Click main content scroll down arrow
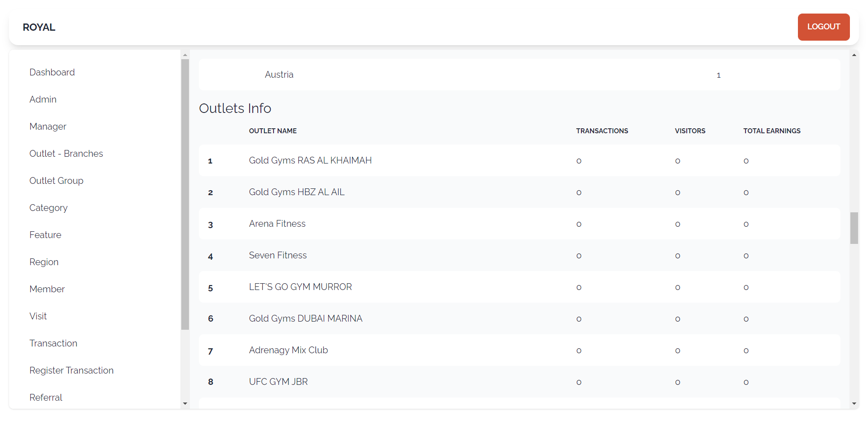The width and height of the screenshot is (868, 421). coord(854,404)
